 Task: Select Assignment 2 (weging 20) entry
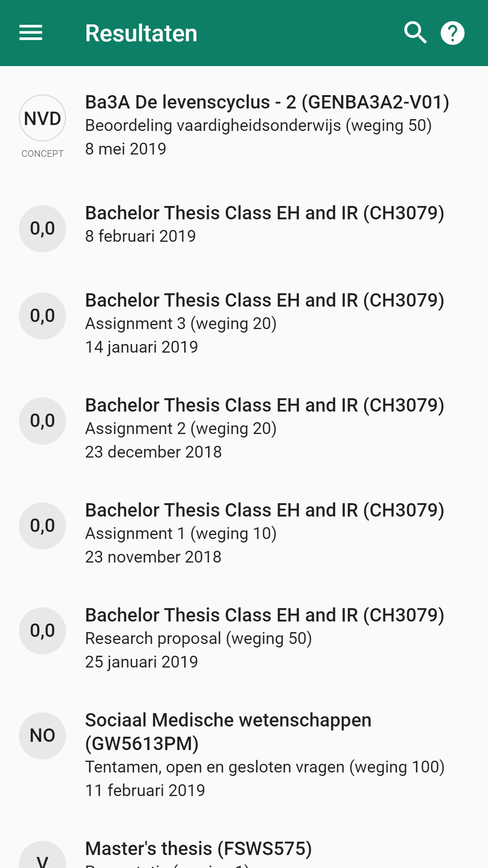point(181,429)
